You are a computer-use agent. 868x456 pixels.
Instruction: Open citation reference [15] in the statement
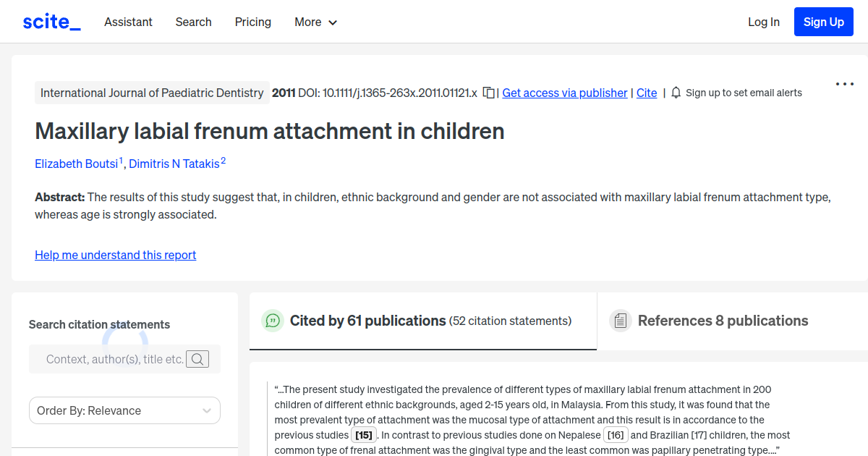(x=364, y=434)
